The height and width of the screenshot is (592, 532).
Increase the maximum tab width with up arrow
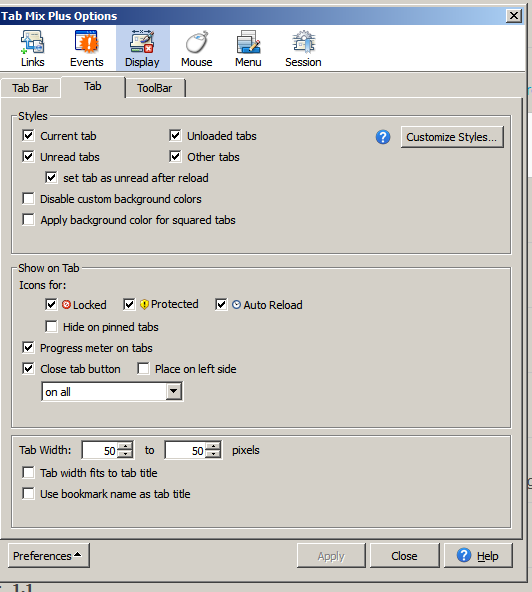213,446
